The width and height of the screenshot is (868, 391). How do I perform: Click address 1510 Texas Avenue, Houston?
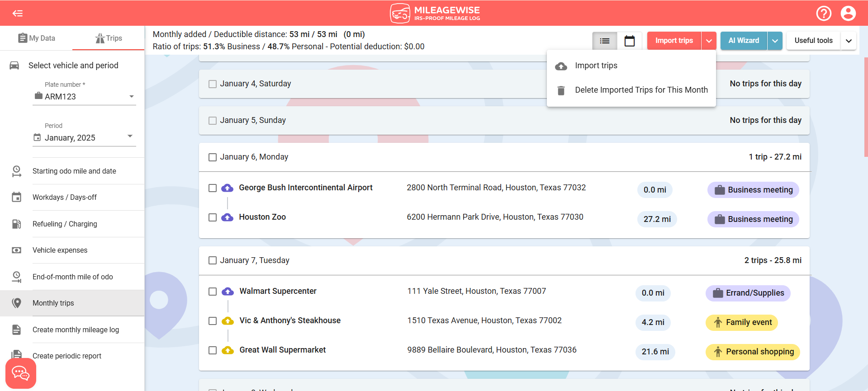[484, 320]
